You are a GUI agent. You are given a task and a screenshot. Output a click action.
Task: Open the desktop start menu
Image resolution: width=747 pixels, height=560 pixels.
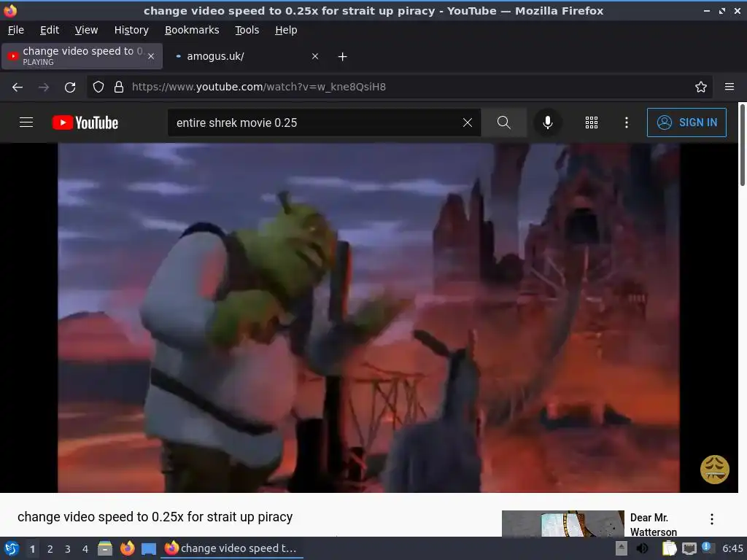[x=12, y=548]
